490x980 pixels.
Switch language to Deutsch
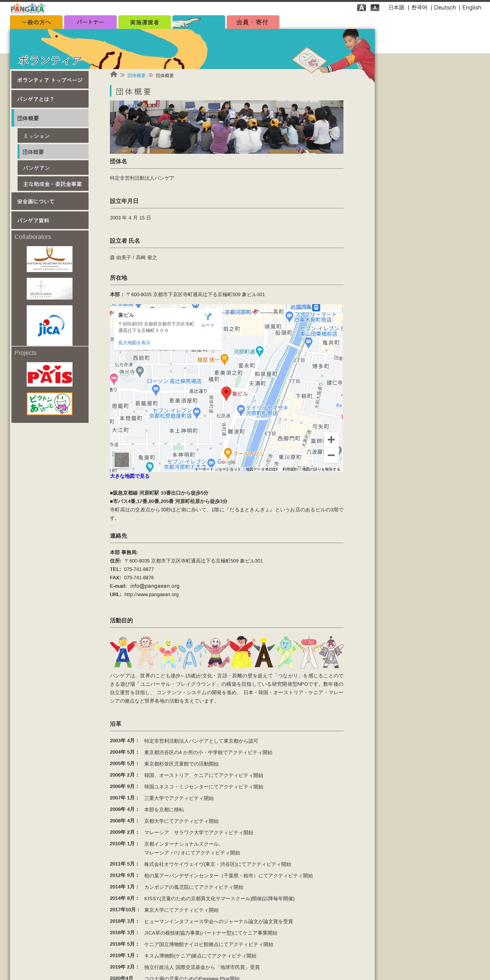point(445,8)
